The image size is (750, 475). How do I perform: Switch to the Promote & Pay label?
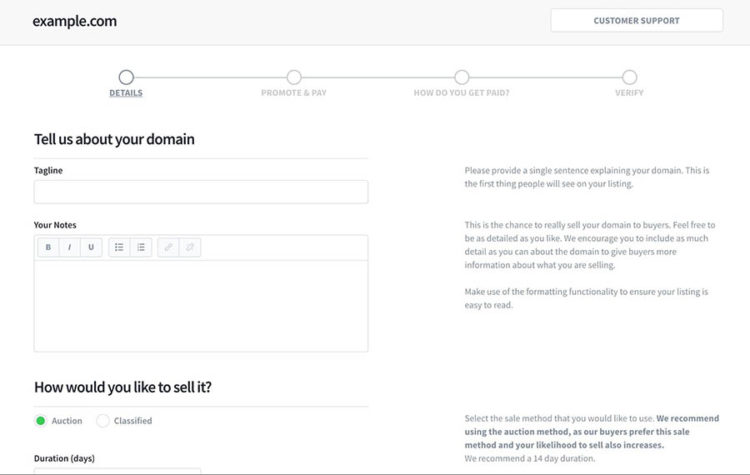click(294, 93)
